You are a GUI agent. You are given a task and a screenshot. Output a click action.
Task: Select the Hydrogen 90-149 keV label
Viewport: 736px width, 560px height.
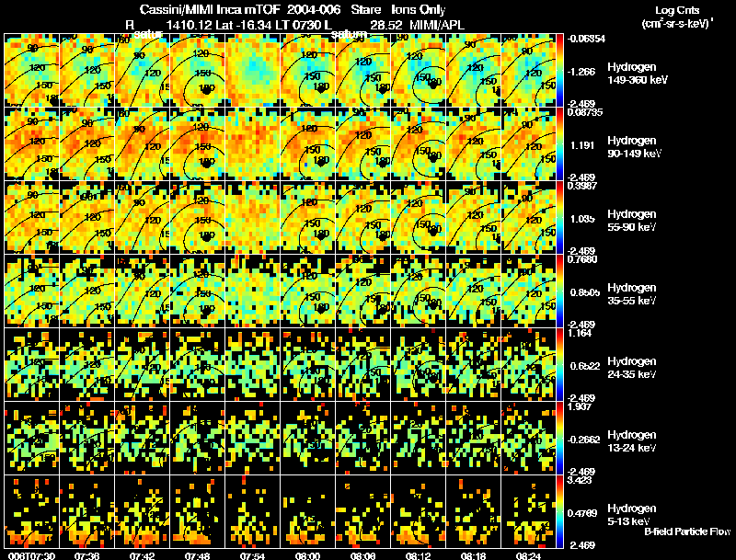[635, 147]
